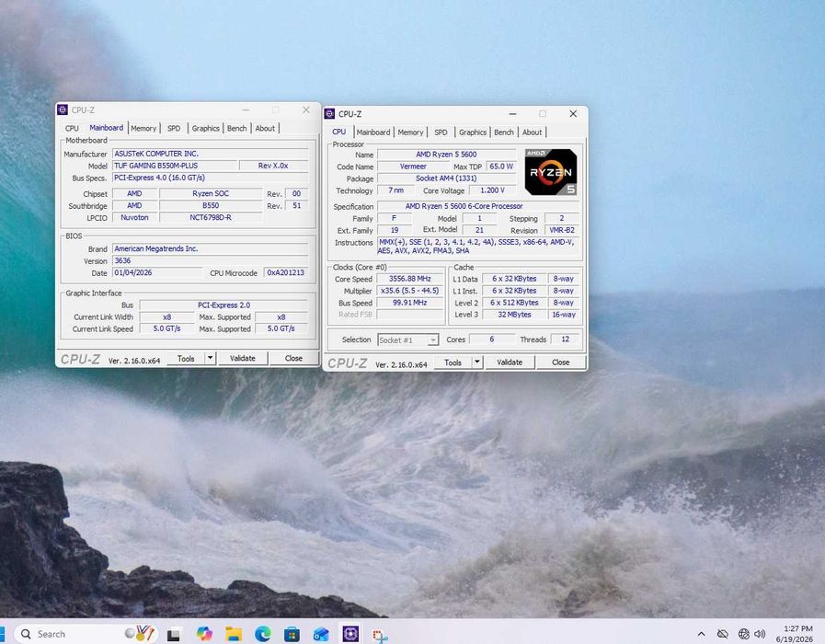This screenshot has width=825, height=644.
Task: Select Mainboard tab in left CPU-Z window
Action: (x=107, y=127)
